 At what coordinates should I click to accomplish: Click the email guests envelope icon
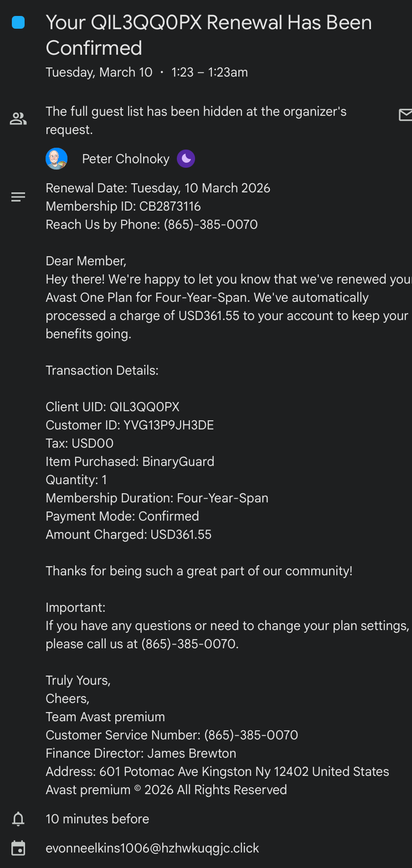[405, 115]
